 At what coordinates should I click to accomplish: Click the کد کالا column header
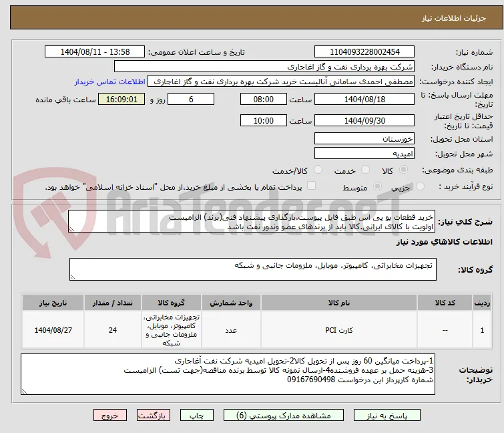pyautogui.click(x=445, y=303)
